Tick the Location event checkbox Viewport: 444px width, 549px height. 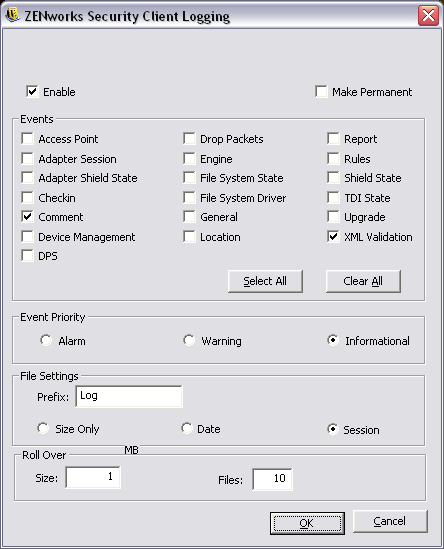[x=189, y=236]
